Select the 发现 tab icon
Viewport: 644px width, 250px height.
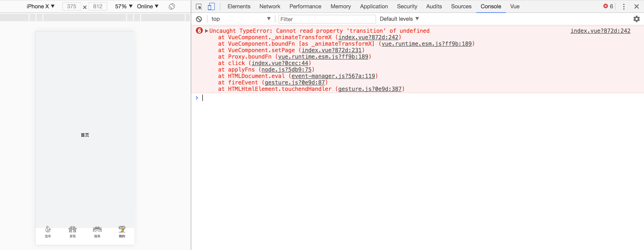coord(73,229)
